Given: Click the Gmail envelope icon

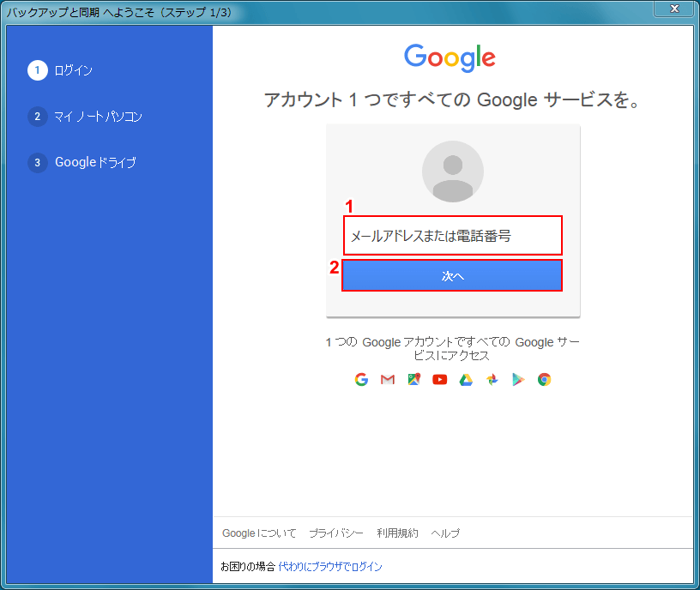Looking at the screenshot, I should coord(388,380).
